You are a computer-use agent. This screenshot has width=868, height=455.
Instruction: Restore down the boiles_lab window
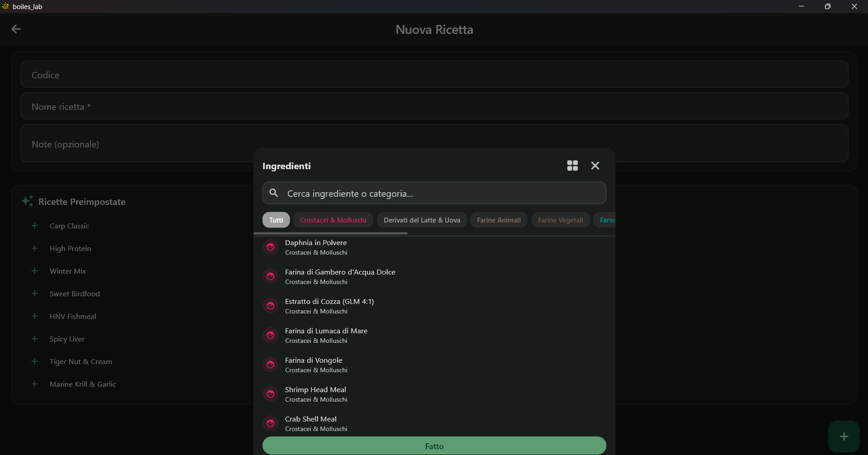click(828, 6)
